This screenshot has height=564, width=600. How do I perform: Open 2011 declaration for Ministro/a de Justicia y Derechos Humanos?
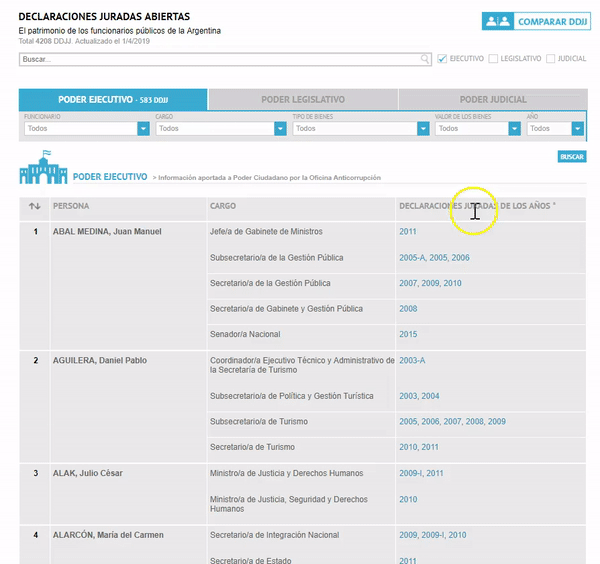pos(435,473)
